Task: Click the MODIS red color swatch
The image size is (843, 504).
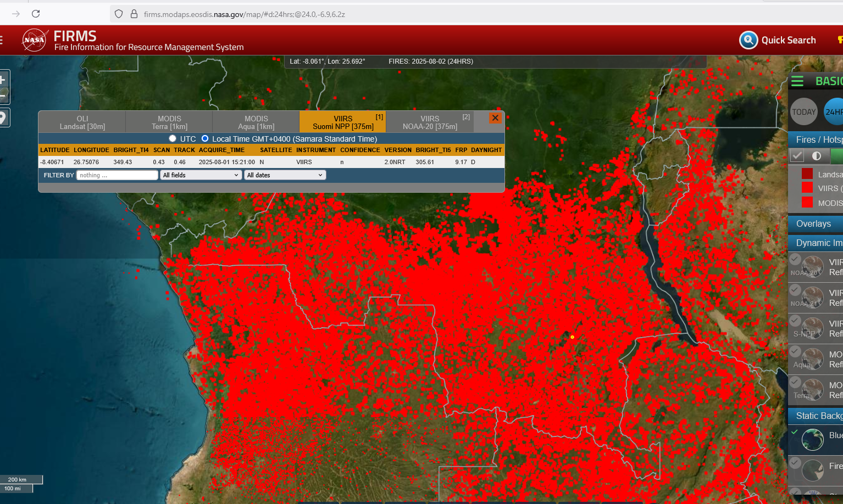Action: tap(807, 202)
